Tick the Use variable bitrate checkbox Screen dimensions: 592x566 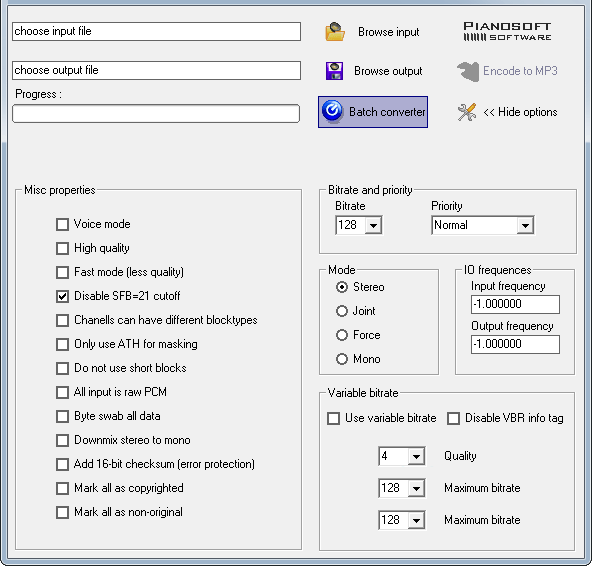pyautogui.click(x=333, y=418)
